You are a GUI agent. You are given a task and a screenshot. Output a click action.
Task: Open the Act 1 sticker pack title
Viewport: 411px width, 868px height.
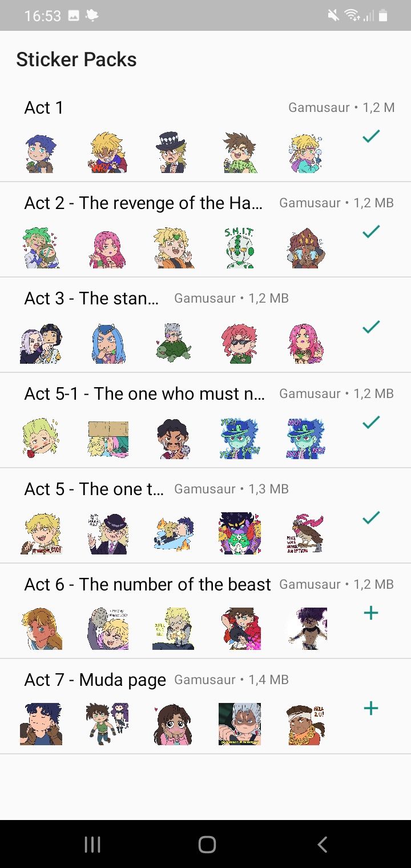coord(44,107)
